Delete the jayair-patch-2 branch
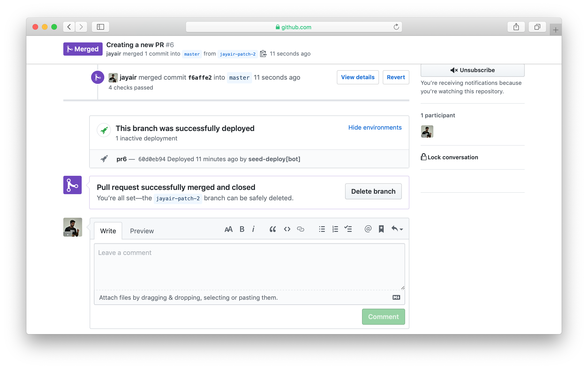Viewport: 588px width, 369px height. tap(373, 191)
